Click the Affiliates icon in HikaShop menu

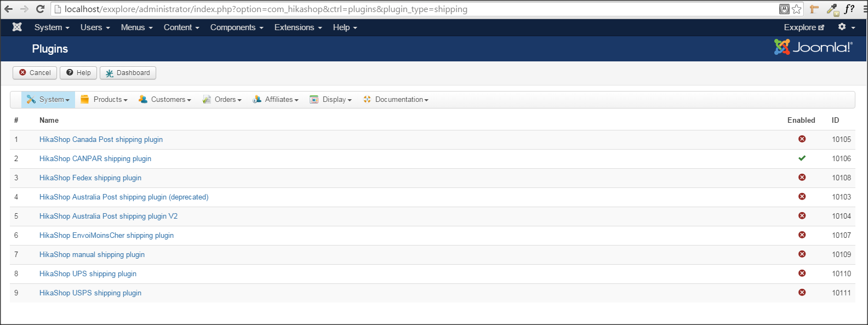tap(257, 99)
